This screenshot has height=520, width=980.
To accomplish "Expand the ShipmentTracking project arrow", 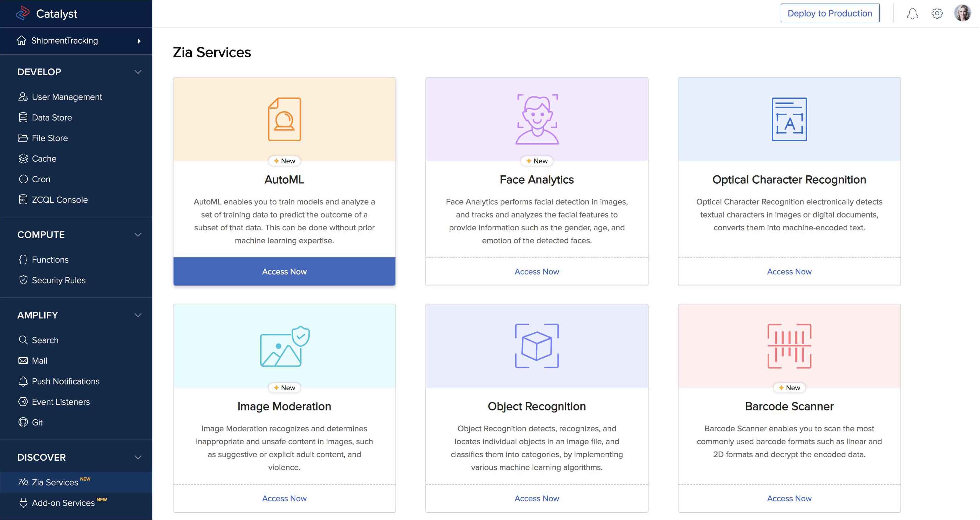I will [x=139, y=41].
